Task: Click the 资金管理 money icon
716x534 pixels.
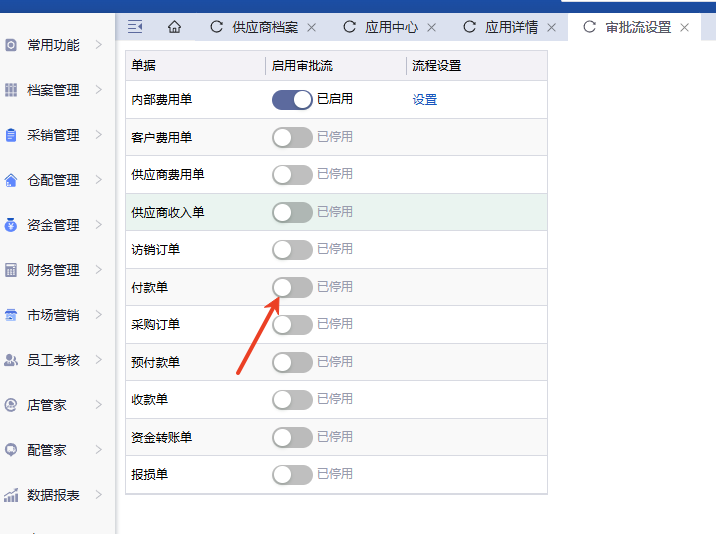Action: pos(11,225)
